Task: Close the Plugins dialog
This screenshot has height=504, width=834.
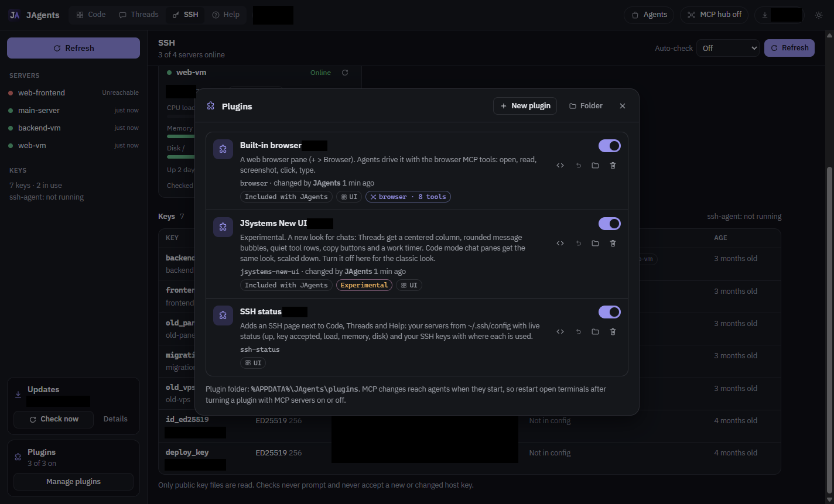Action: tap(623, 106)
